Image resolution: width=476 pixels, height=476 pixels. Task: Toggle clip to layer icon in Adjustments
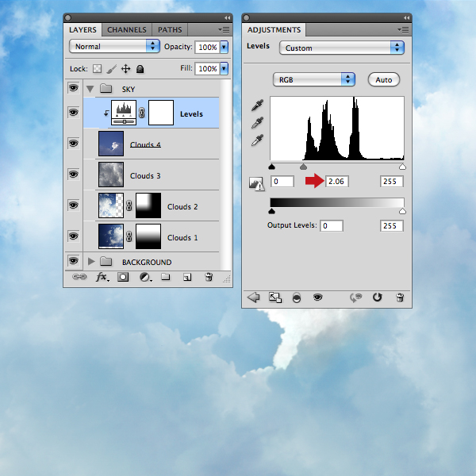297,297
